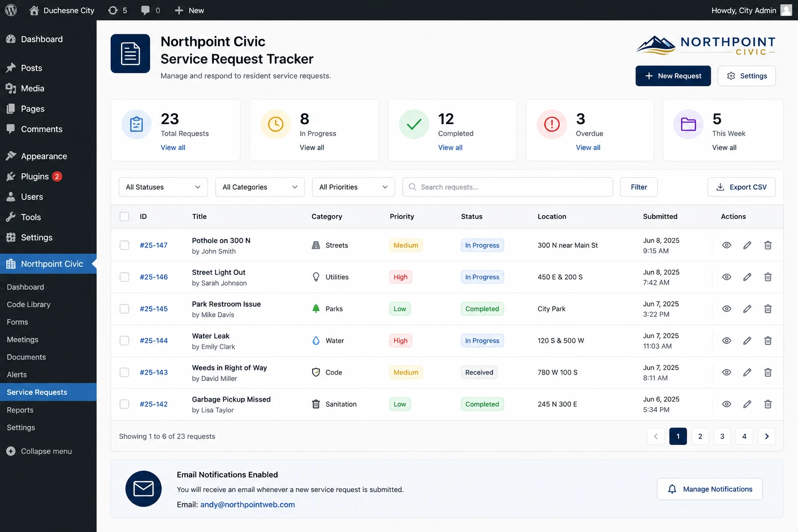
Task: Delete request #25-145 with trash icon
Action: [x=768, y=309]
